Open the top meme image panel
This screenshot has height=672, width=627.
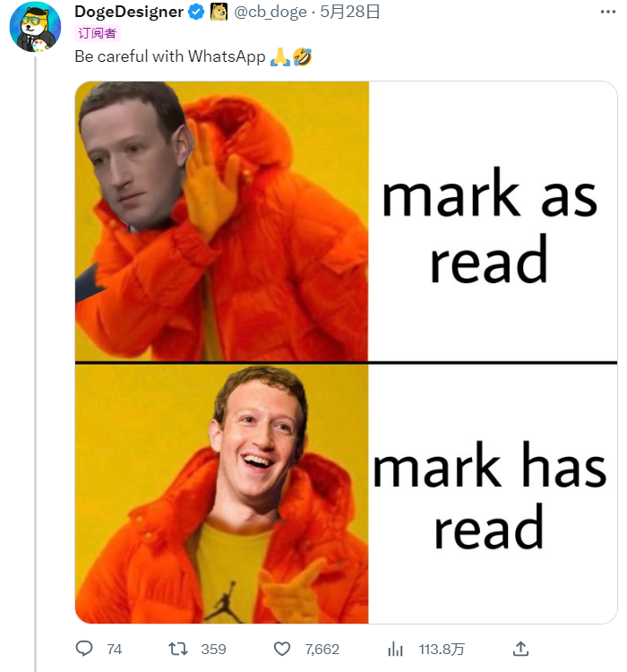pyautogui.click(x=221, y=221)
